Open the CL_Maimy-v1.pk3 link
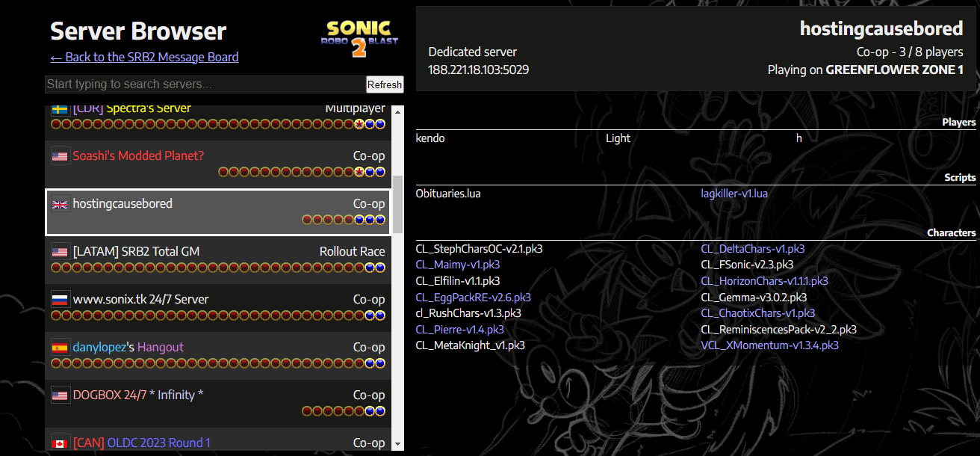This screenshot has width=980, height=456. 458,265
